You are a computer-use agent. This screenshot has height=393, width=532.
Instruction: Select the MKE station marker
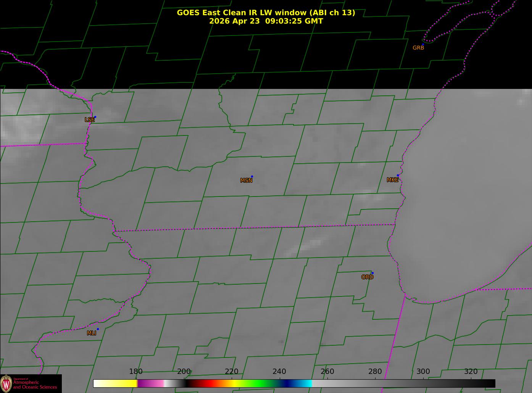(392, 180)
